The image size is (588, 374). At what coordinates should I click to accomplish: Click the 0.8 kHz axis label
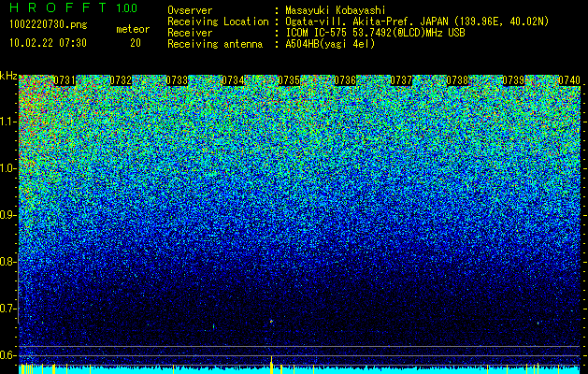click(x=8, y=262)
